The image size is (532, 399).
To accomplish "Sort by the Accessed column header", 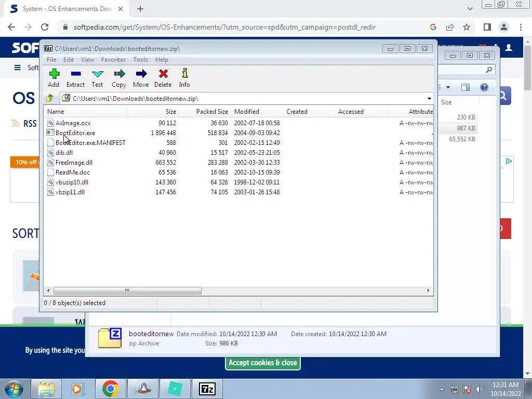I will (361, 112).
